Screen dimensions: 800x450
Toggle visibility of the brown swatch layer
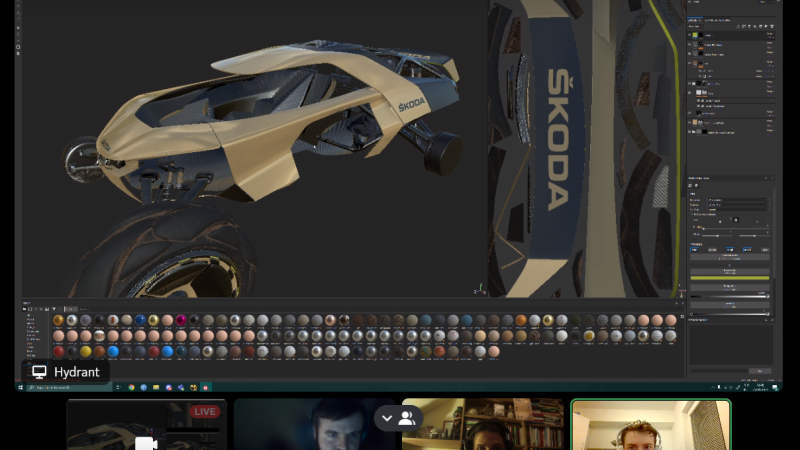click(x=689, y=63)
